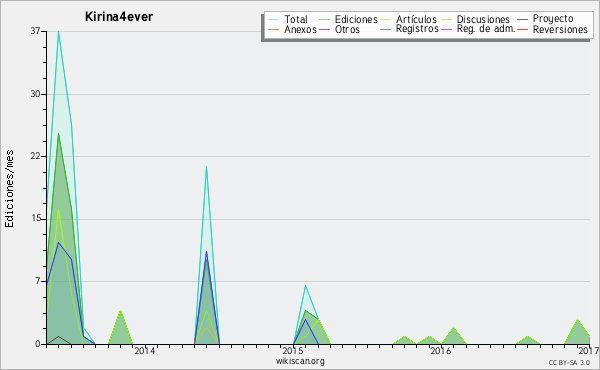Viewport: 600px width, 370px height.
Task: Click the y-axis label 15
Action: click(35, 219)
